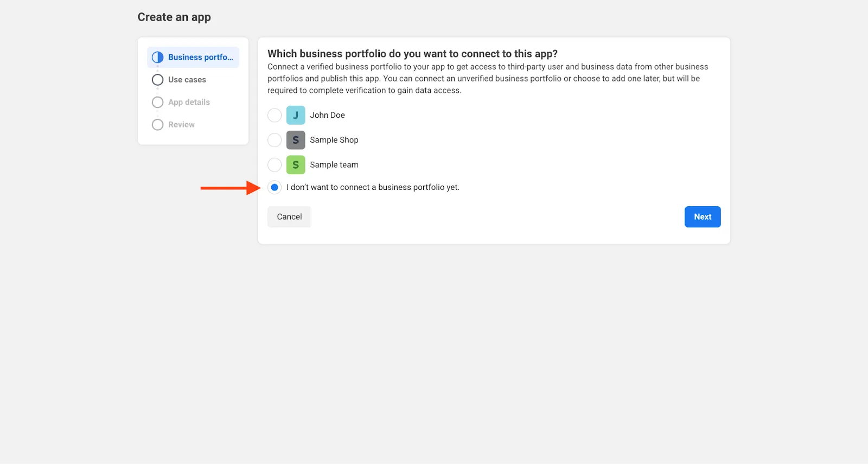
Task: Click the John Doe portfolio name
Action: coord(327,115)
